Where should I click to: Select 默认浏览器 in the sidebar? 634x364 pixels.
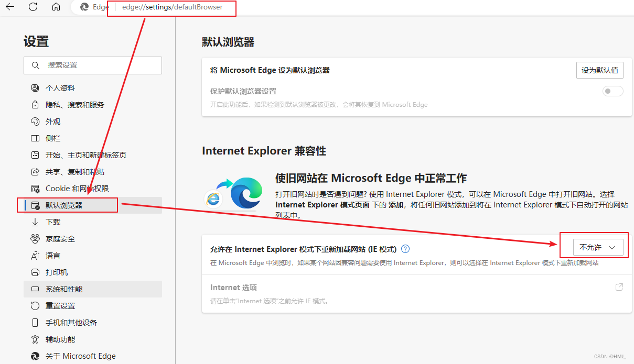93,205
